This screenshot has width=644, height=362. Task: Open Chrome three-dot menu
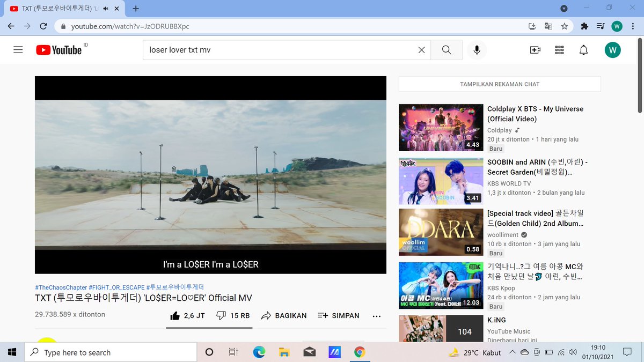coord(633,26)
